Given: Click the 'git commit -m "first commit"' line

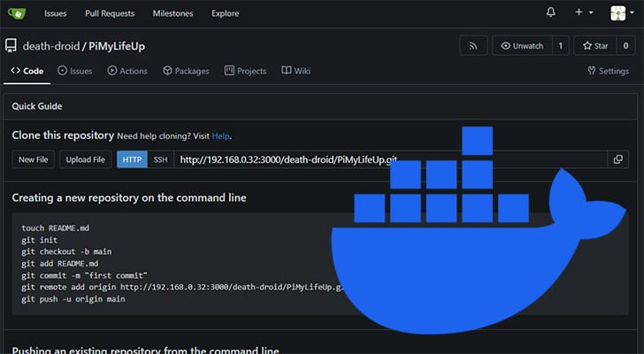Looking at the screenshot, I should coord(84,275).
